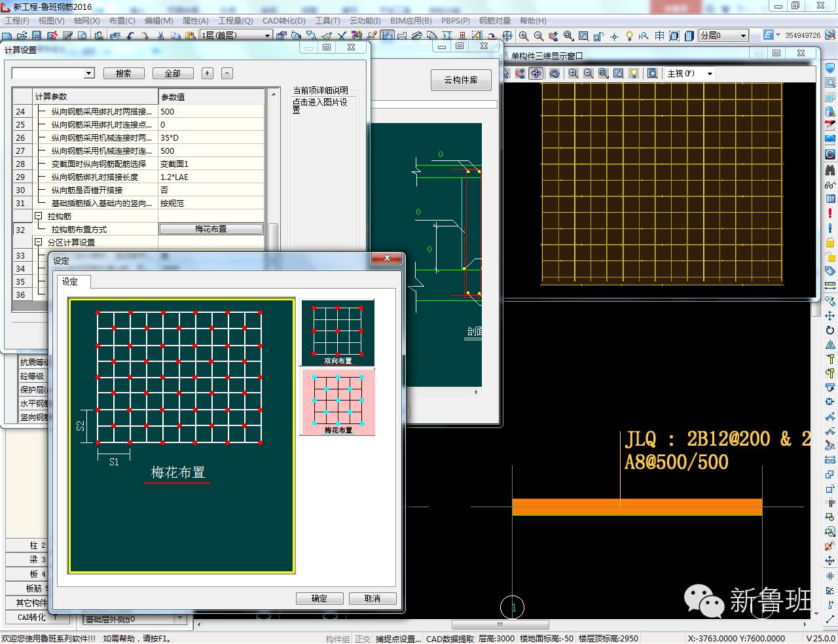The width and height of the screenshot is (838, 644).
Task: Open the 视图(V) menu
Action: (x=52, y=21)
